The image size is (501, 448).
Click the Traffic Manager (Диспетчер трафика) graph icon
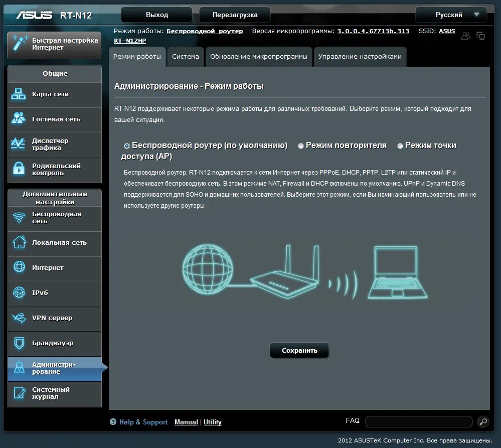click(18, 143)
